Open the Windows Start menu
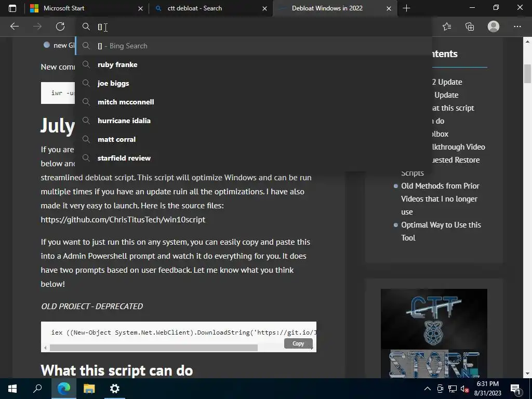This screenshot has width=532, height=399. [12, 389]
